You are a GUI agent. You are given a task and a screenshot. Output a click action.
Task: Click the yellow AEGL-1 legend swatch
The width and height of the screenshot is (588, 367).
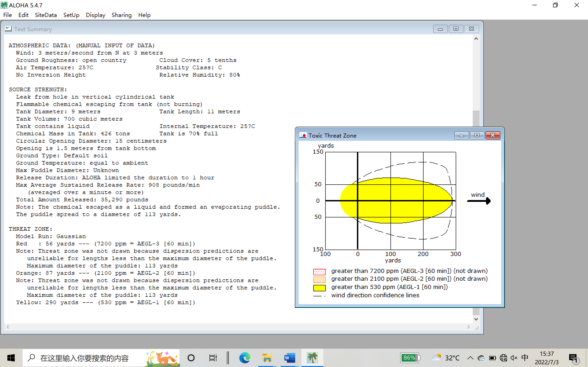319,288
